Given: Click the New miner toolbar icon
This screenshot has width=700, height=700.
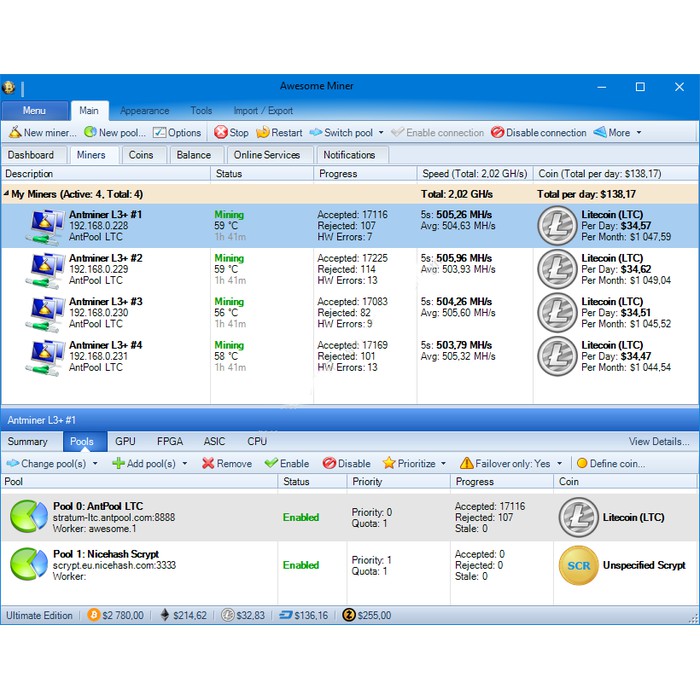Looking at the screenshot, I should click(x=15, y=133).
